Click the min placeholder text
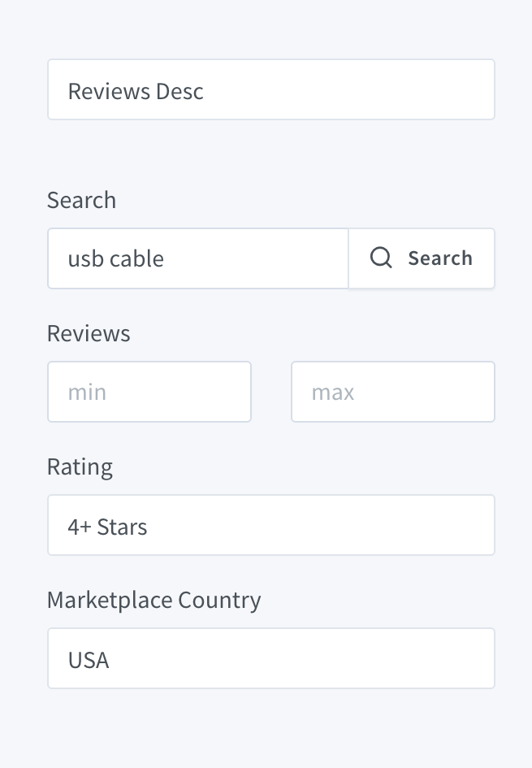532x768 pixels. click(x=87, y=393)
